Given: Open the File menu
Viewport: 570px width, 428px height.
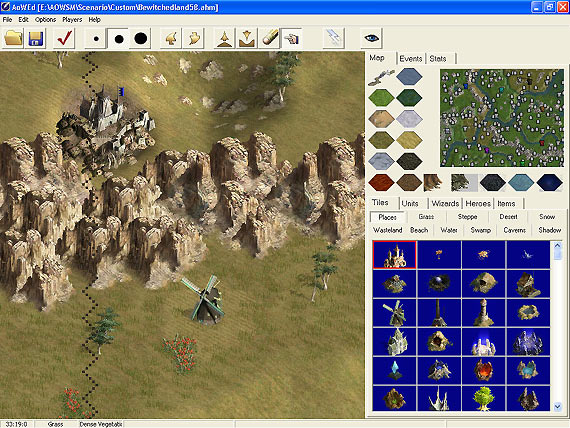Looking at the screenshot, I should click(x=7, y=20).
